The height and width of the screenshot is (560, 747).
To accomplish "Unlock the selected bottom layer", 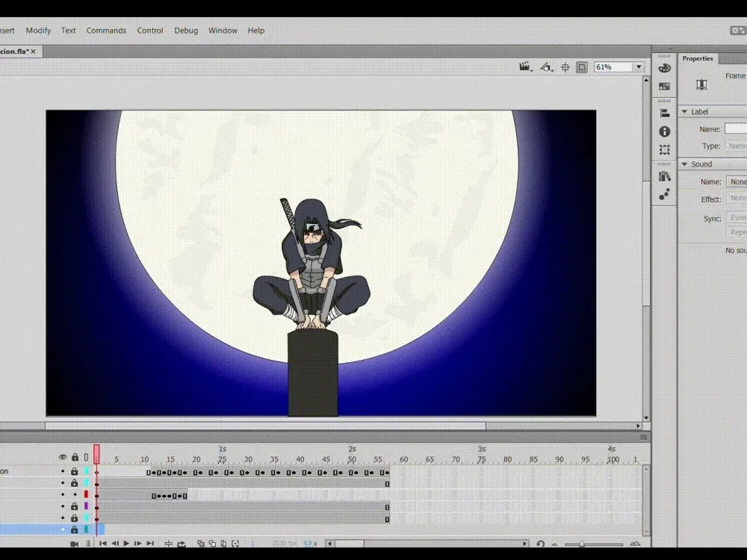I will click(x=74, y=529).
